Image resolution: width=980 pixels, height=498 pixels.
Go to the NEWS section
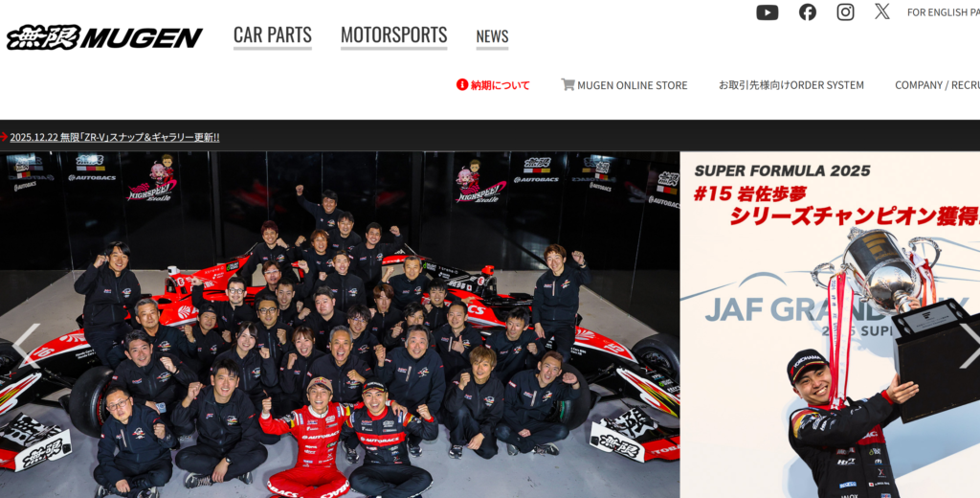492,37
